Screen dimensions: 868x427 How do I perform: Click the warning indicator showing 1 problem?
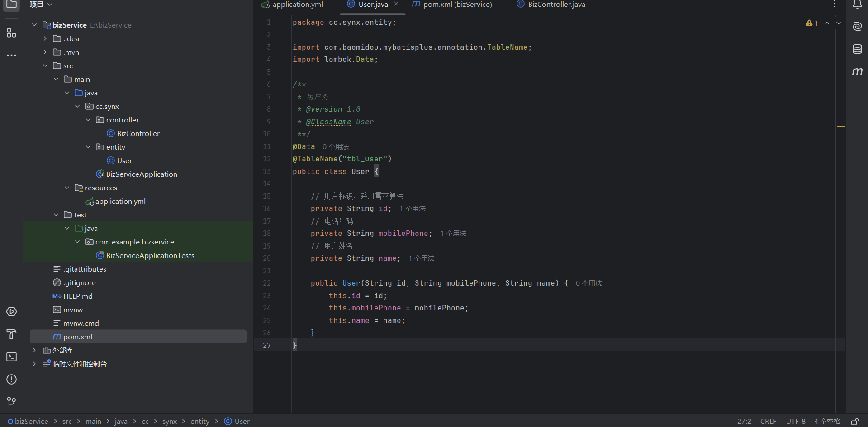(x=811, y=23)
